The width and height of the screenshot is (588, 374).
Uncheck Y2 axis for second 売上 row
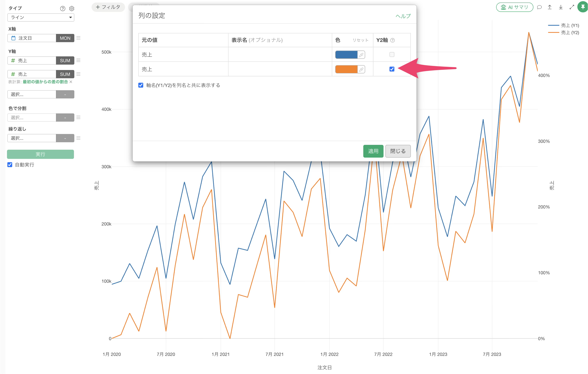392,69
